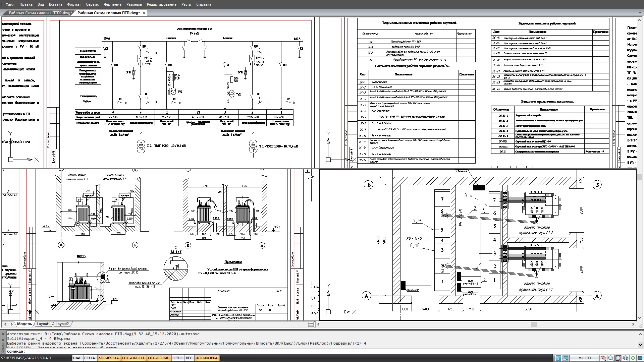Toggle fullscreen mode icon in status bar
The width and height of the screenshot is (644, 362).
[640, 358]
